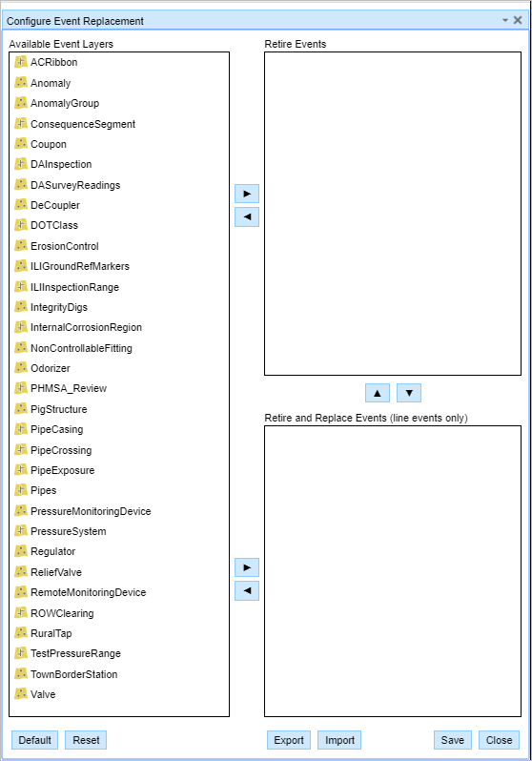Click the PipeCrossing layer icon
Screen dimensions: 532x761
20,450
